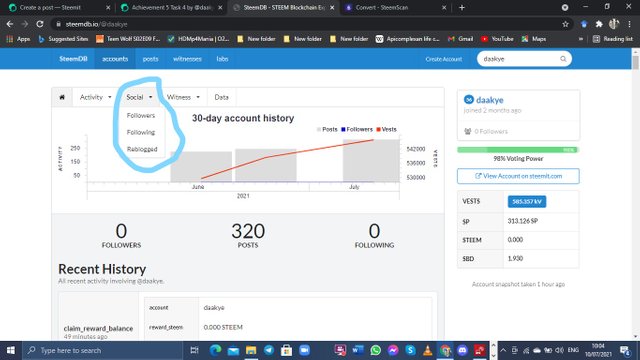Screen dimensions: 640x360
Task: Open the daakye profile link
Action: tap(489, 100)
